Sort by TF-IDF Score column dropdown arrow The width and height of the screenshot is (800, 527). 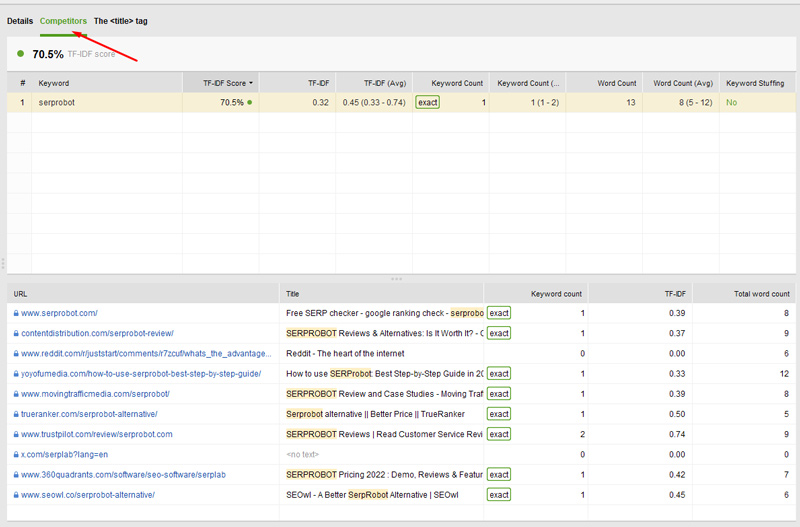251,83
